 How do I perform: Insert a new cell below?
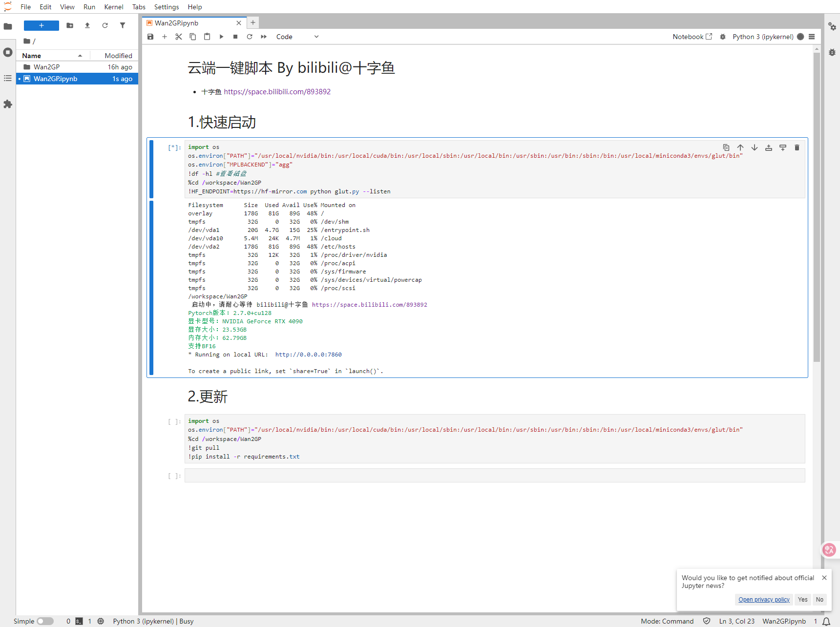(x=165, y=37)
